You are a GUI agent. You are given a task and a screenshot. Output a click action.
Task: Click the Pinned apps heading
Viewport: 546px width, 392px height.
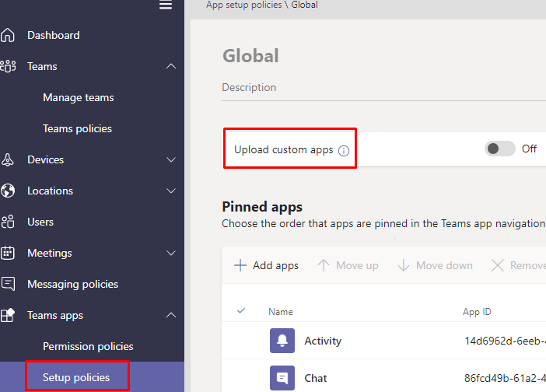pos(262,207)
